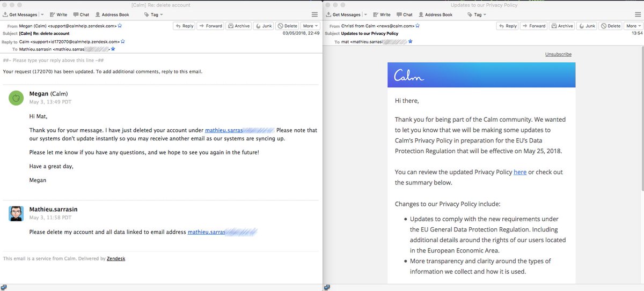The image size is (644, 291).
Task: Click Write in the Privacy Policy window
Action: [381, 14]
